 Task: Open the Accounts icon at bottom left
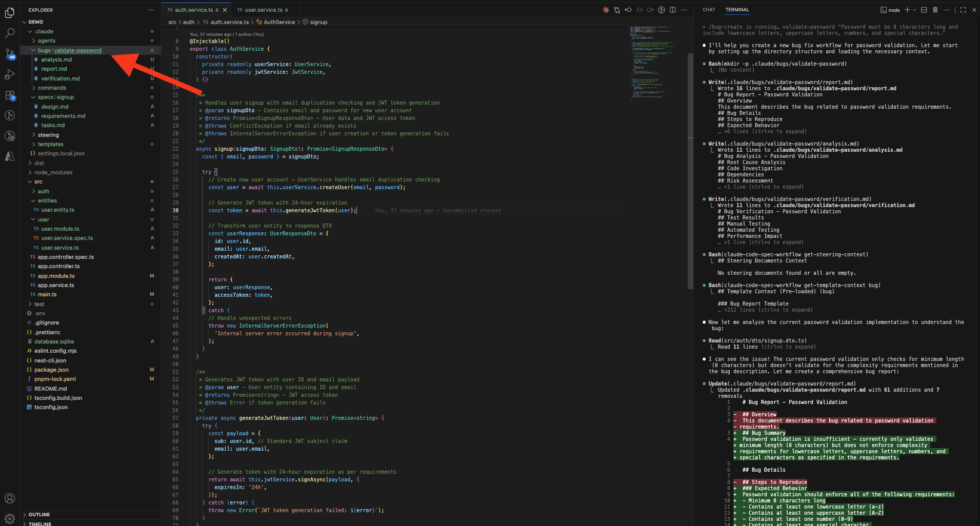point(10,498)
